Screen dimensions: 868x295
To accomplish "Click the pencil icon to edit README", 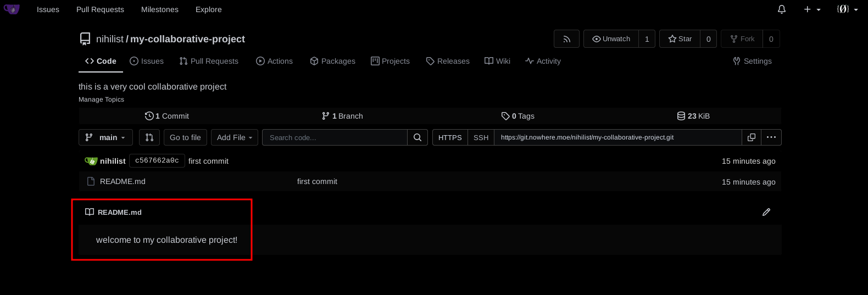I will click(x=766, y=212).
